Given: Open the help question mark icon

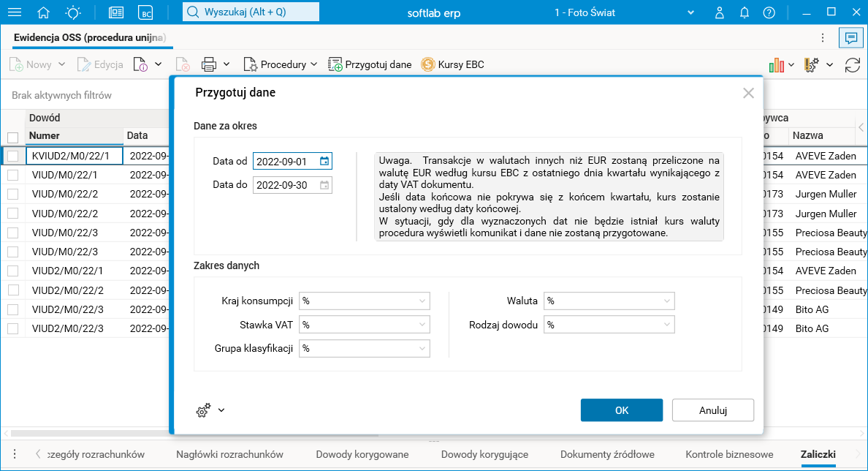Looking at the screenshot, I should point(769,12).
